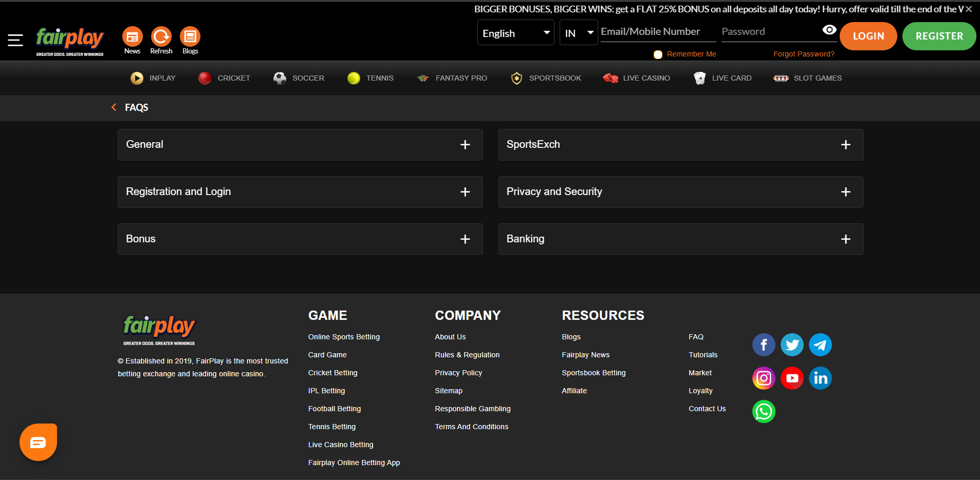Check the Remember Me checkbox
The height and width of the screenshot is (480, 980).
tap(658, 54)
